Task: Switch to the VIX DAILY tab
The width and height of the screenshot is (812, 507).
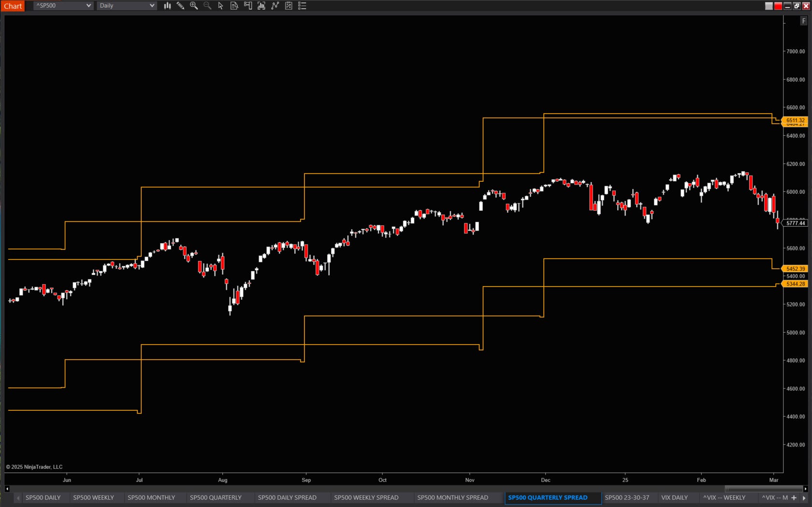Action: coord(674,497)
